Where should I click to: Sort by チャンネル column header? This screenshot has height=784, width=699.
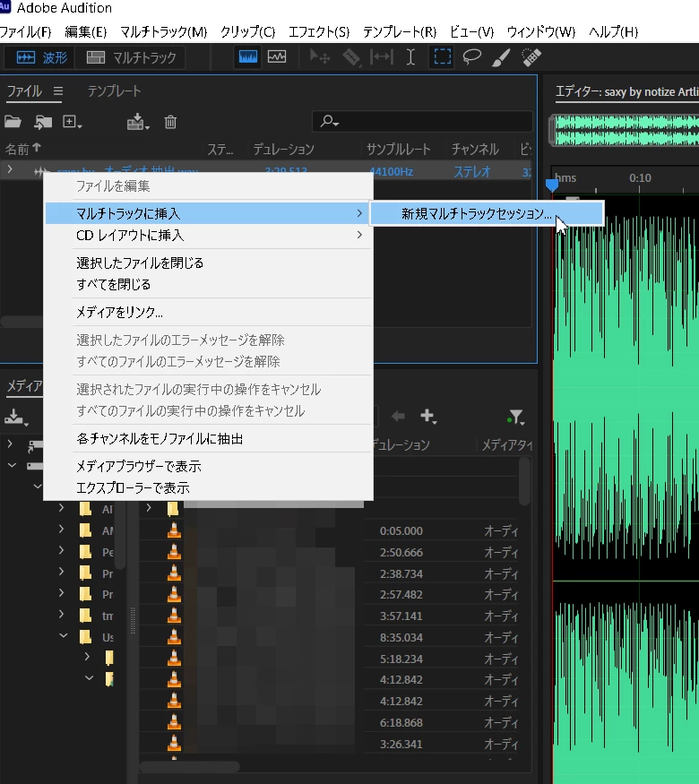click(475, 149)
